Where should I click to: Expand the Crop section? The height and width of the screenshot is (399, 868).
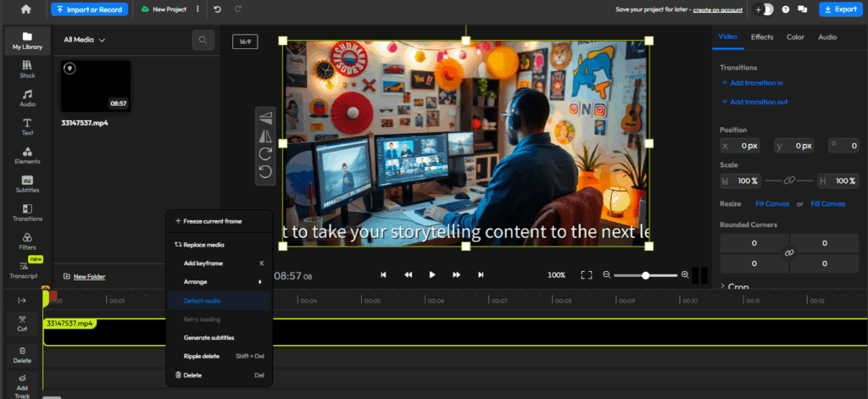click(735, 287)
